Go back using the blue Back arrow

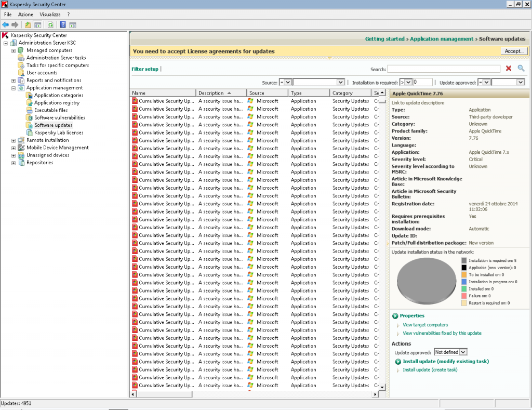(5, 25)
